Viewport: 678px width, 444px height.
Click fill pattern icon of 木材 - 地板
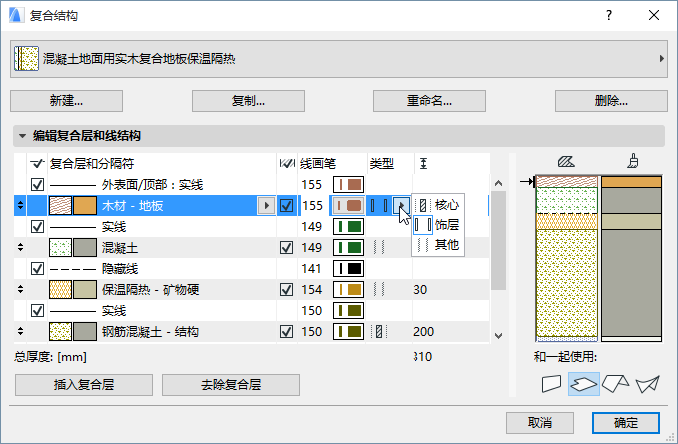click(61, 205)
